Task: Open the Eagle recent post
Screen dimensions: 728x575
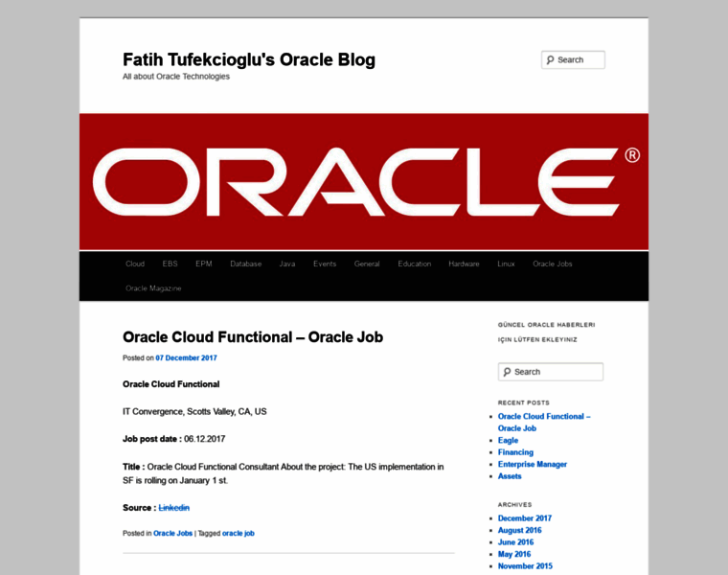Action: pos(508,440)
